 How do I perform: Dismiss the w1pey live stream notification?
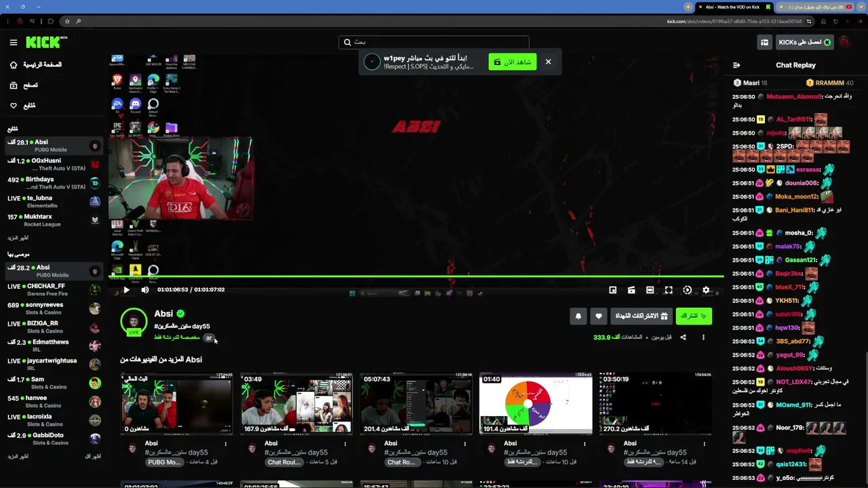coord(548,62)
